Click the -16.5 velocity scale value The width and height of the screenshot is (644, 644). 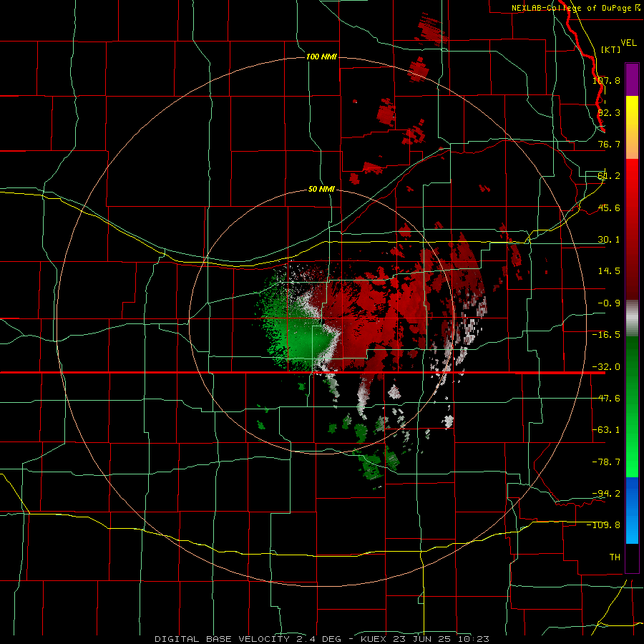(606, 335)
